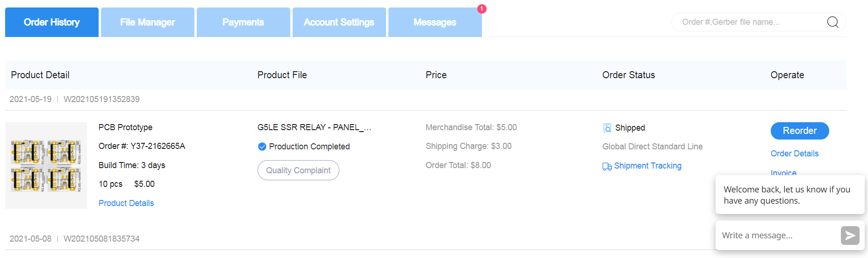The width and height of the screenshot is (868, 258).
Task: Select the Order History tab
Action: point(52,22)
